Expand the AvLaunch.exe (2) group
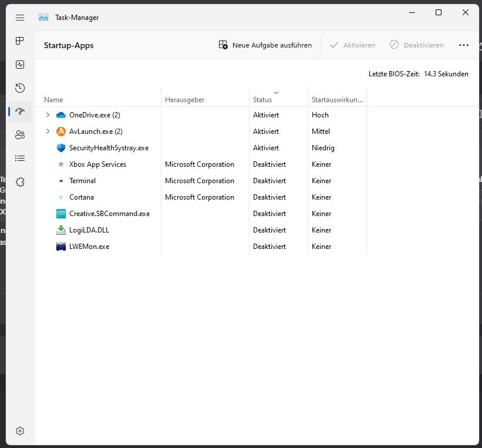The image size is (482, 448). 48,132
